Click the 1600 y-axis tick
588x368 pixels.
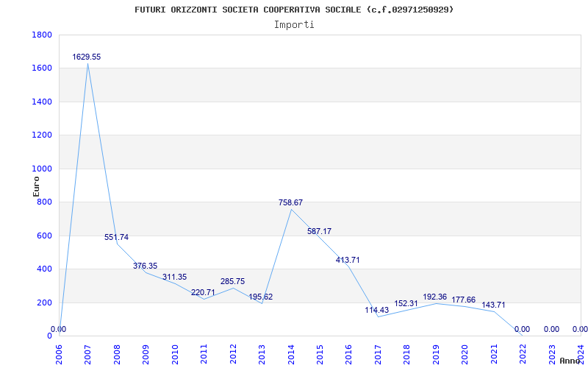[x=42, y=68]
